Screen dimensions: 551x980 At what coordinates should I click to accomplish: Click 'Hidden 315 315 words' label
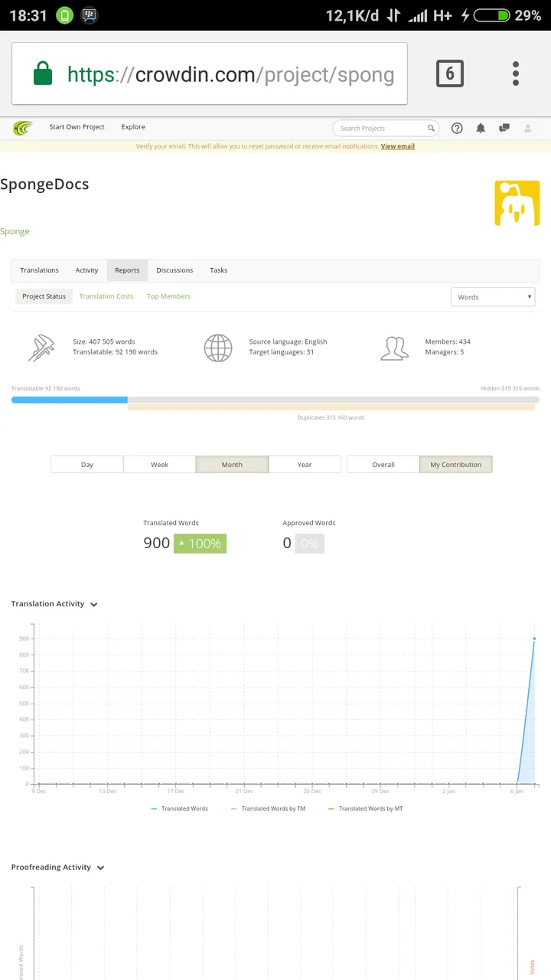click(x=510, y=389)
